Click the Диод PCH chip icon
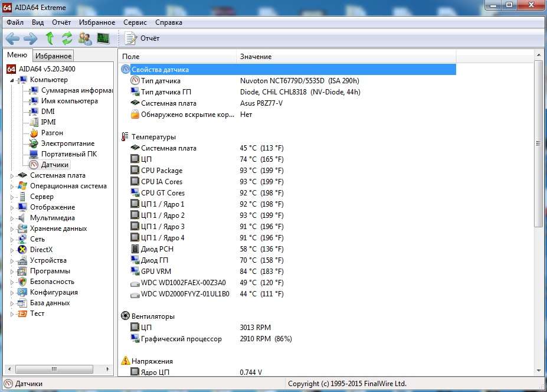Screen dimensions: 547x392 pyautogui.click(x=135, y=249)
